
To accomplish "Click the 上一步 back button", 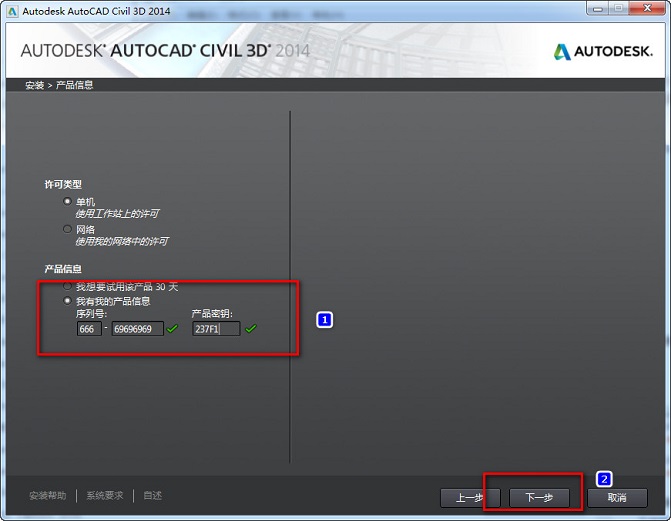I will (470, 497).
